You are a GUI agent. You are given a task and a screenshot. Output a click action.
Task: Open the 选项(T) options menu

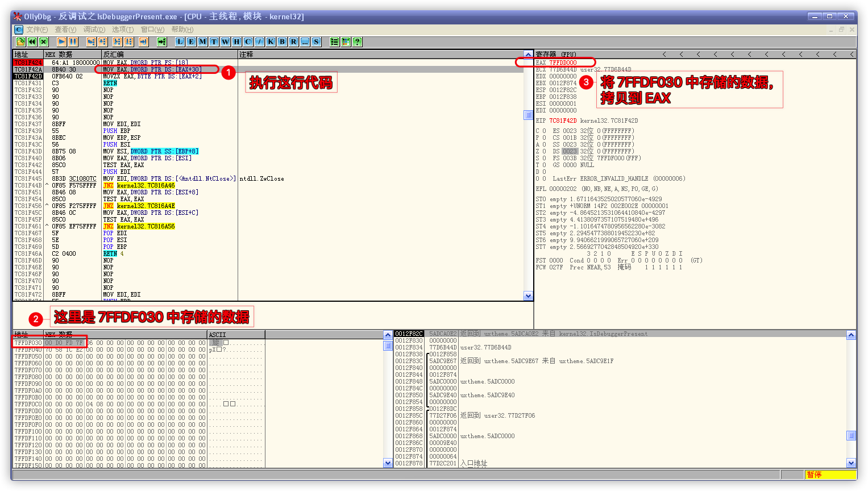(123, 30)
